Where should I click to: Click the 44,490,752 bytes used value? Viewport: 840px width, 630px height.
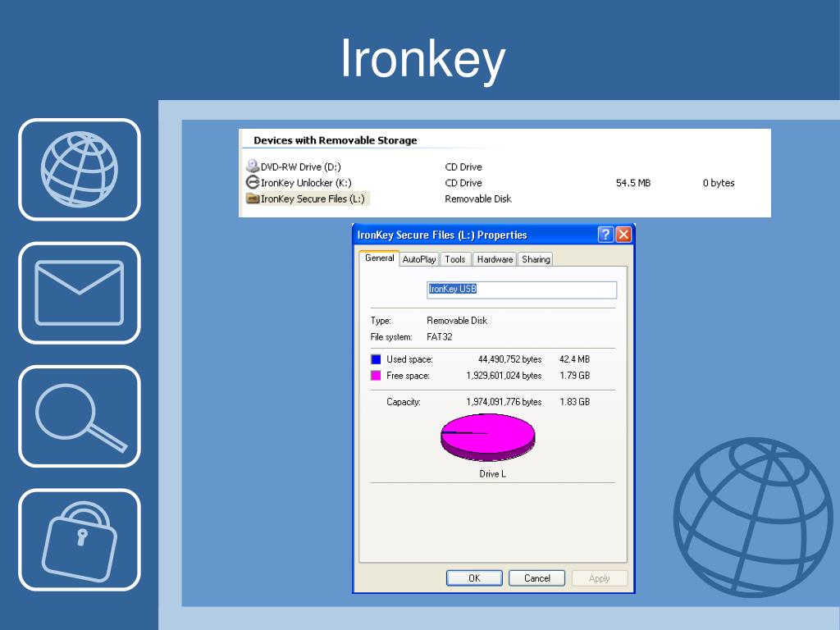click(509, 359)
